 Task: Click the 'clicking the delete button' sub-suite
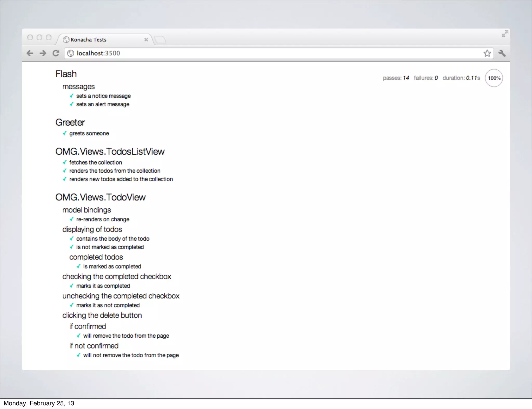pos(102,315)
